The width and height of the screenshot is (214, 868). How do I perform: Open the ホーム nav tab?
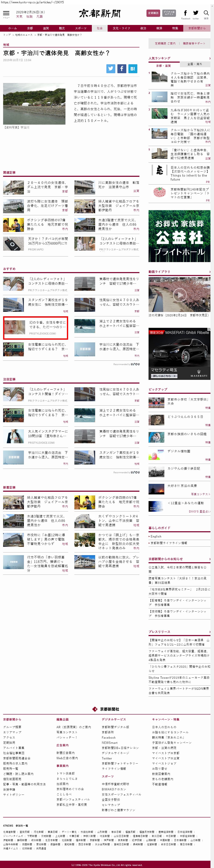12,28
